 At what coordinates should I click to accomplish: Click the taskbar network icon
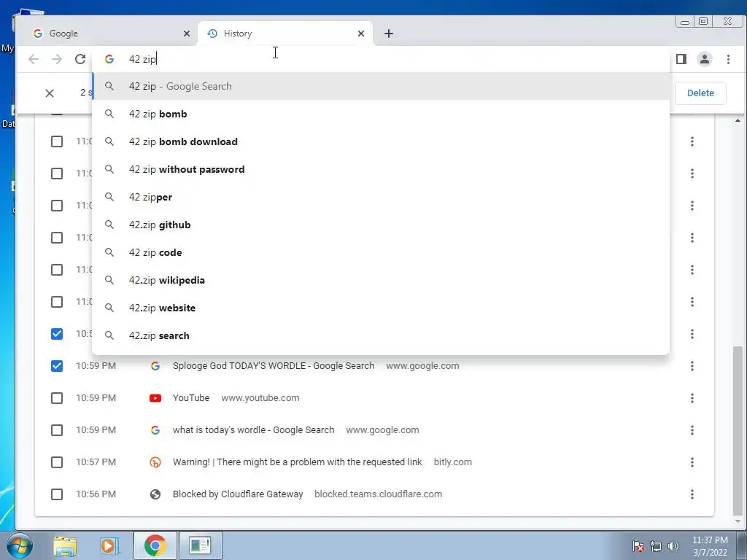click(x=656, y=546)
